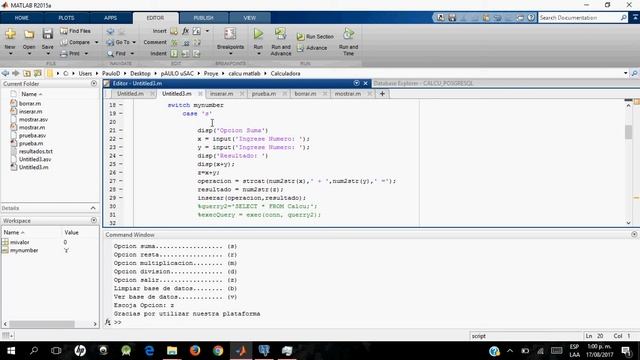The image size is (640, 360).
Task: Open Edge browser from taskbar
Action: [149, 351]
